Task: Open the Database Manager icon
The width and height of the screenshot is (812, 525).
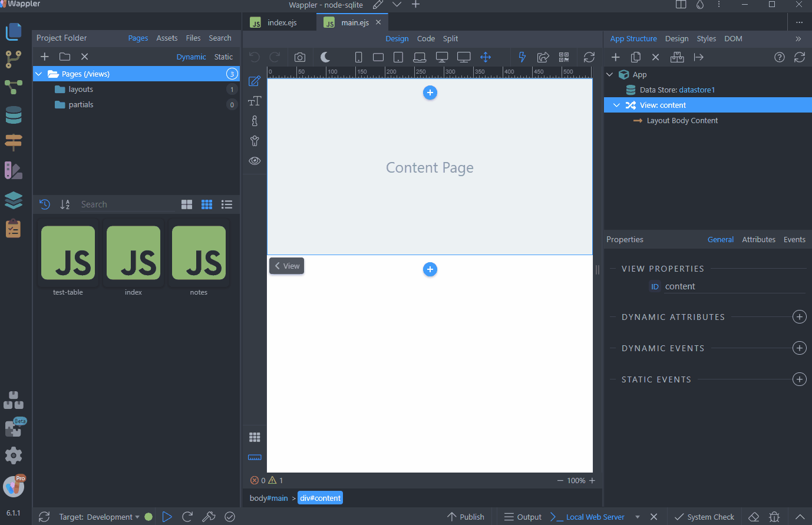Action: [14, 115]
